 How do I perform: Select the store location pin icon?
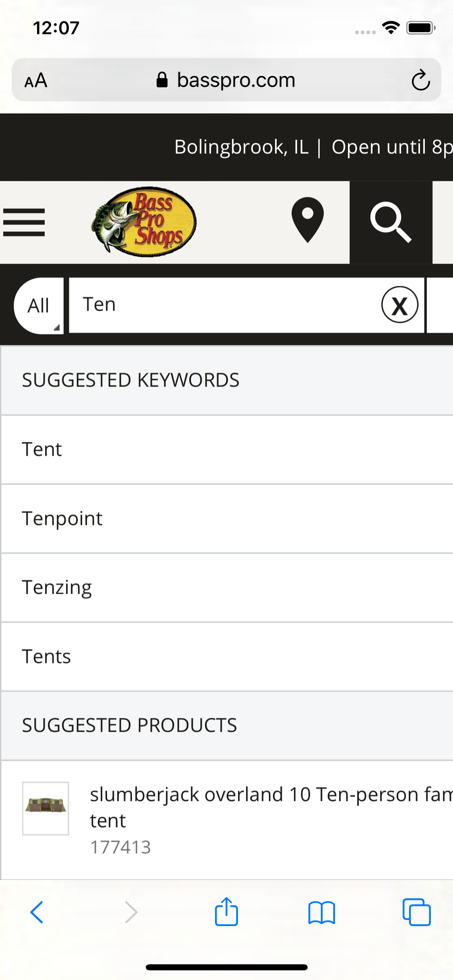307,221
